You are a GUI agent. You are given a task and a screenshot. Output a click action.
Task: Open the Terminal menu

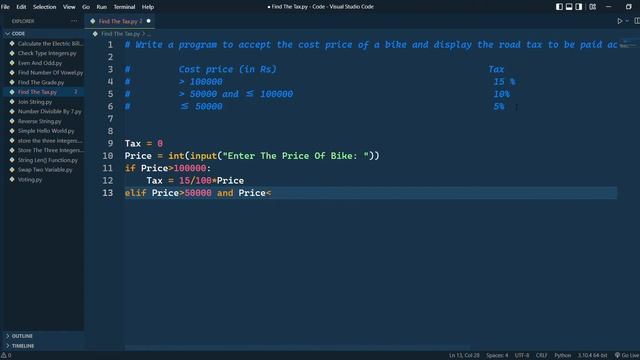coord(124,7)
